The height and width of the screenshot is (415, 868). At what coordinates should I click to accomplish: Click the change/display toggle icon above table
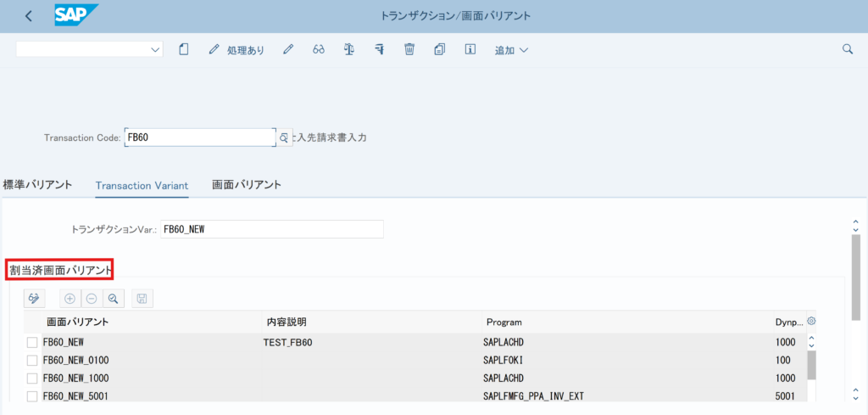tap(34, 298)
